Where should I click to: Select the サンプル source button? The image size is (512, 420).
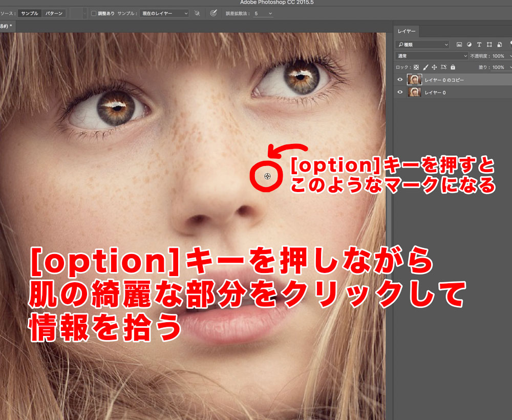pos(30,13)
